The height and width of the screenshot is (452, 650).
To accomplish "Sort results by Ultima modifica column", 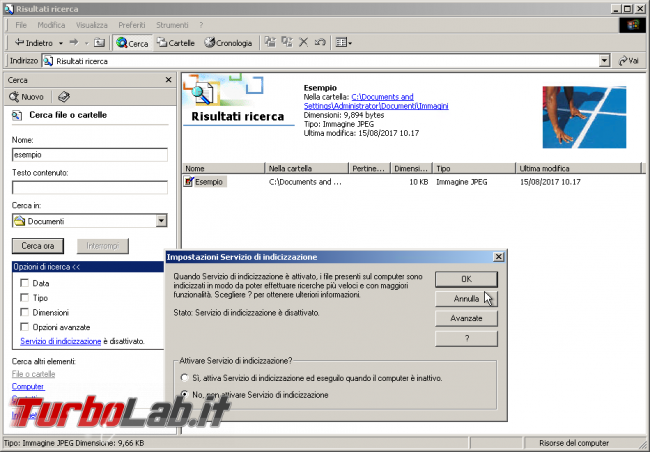I will tap(579, 168).
